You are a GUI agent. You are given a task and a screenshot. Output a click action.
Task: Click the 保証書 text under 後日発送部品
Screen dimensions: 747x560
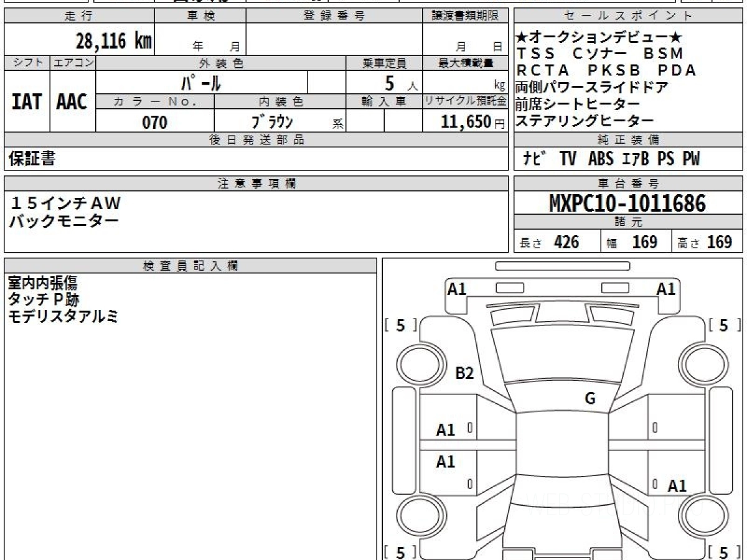pyautogui.click(x=32, y=159)
